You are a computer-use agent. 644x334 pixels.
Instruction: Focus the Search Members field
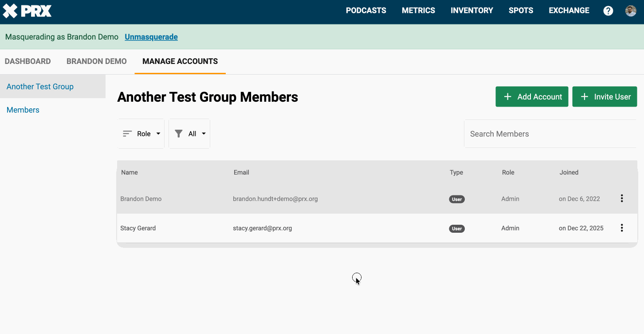(550, 134)
